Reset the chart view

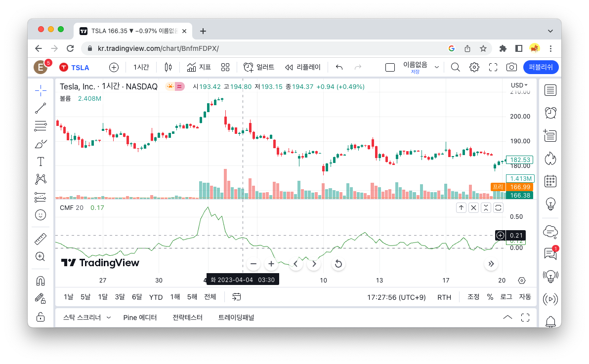point(338,264)
